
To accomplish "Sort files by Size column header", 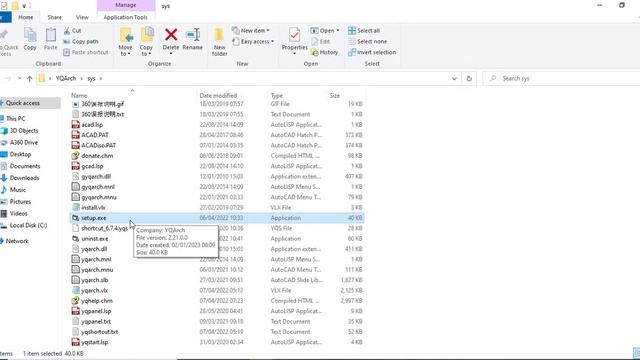I will click(x=335, y=96).
